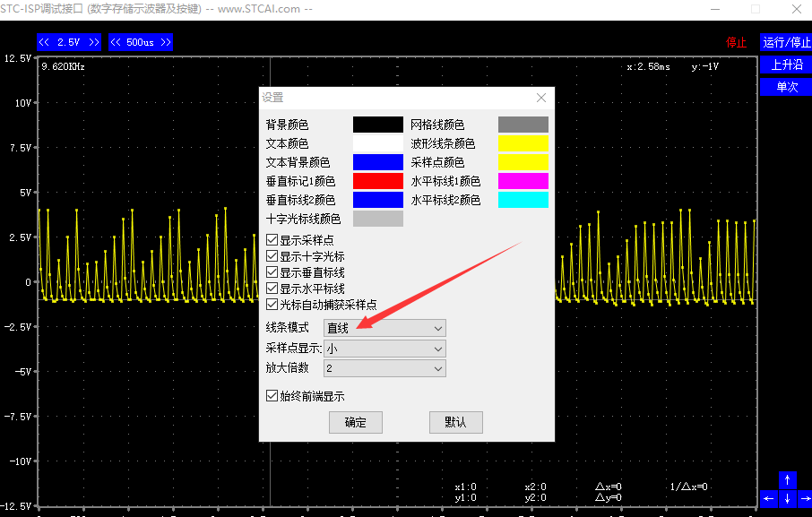Pick the 背景颜色 black swatch
Screen dimensions: 812x517
point(378,125)
